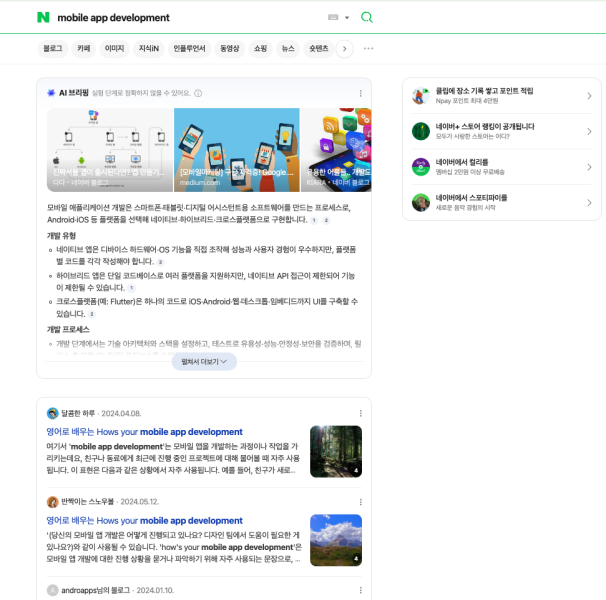Click 반짝이는 스노우볼 profile avatar
Viewport: 606px width, 600px height.
click(x=53, y=502)
